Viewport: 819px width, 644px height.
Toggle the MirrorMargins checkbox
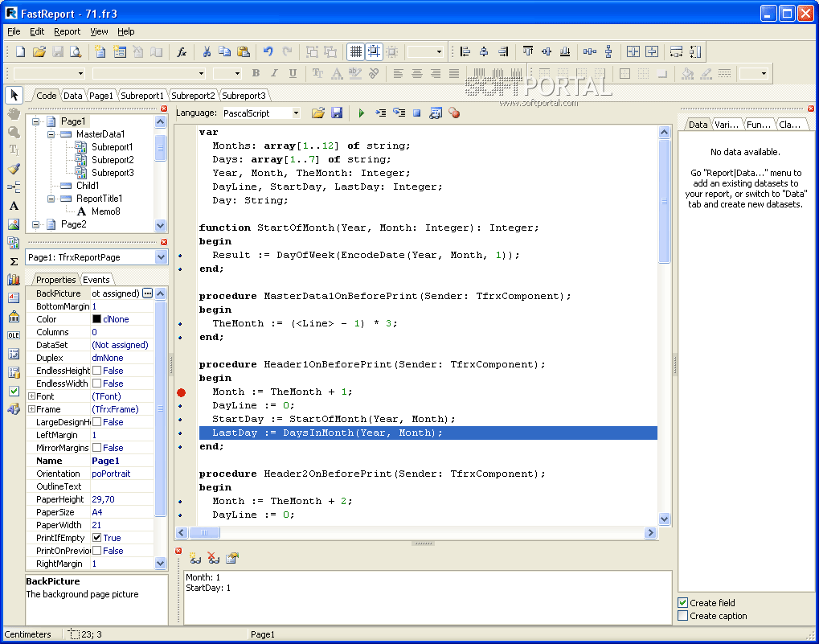96,448
